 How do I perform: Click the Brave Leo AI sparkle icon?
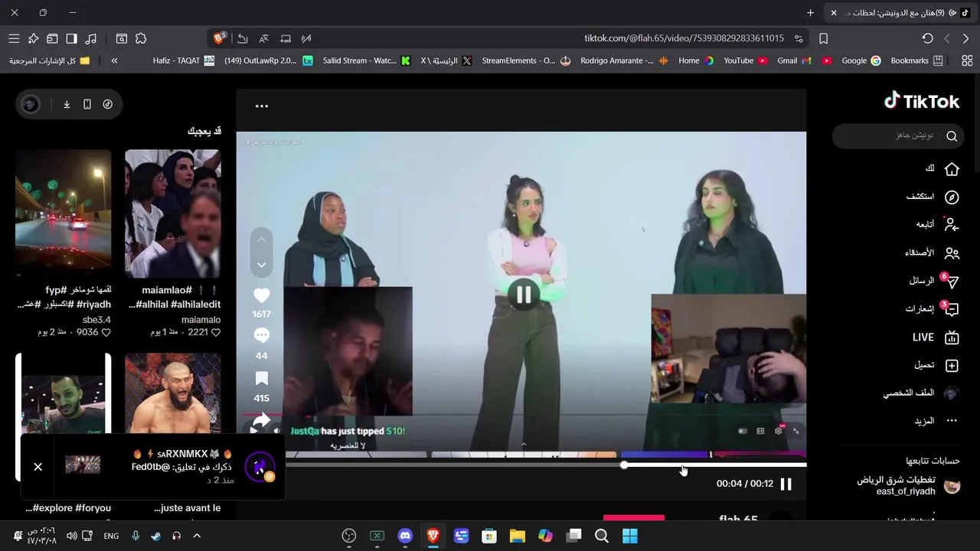[33, 38]
